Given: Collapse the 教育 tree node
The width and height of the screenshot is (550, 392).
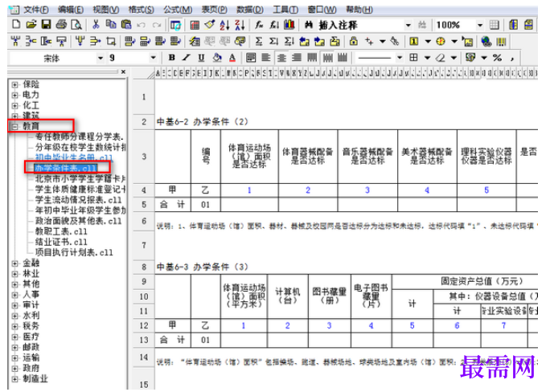Looking at the screenshot, I should pos(14,126).
